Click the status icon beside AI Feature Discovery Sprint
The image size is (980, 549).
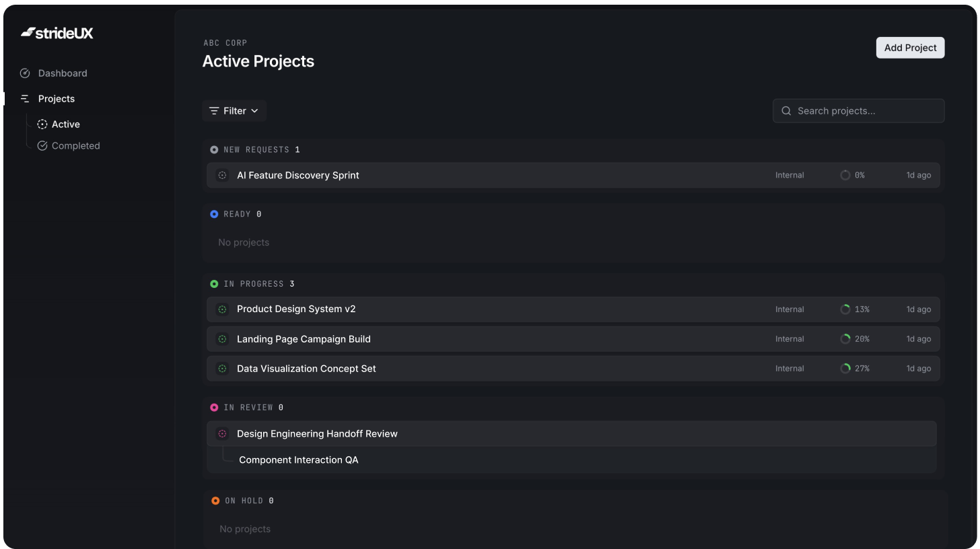click(221, 175)
